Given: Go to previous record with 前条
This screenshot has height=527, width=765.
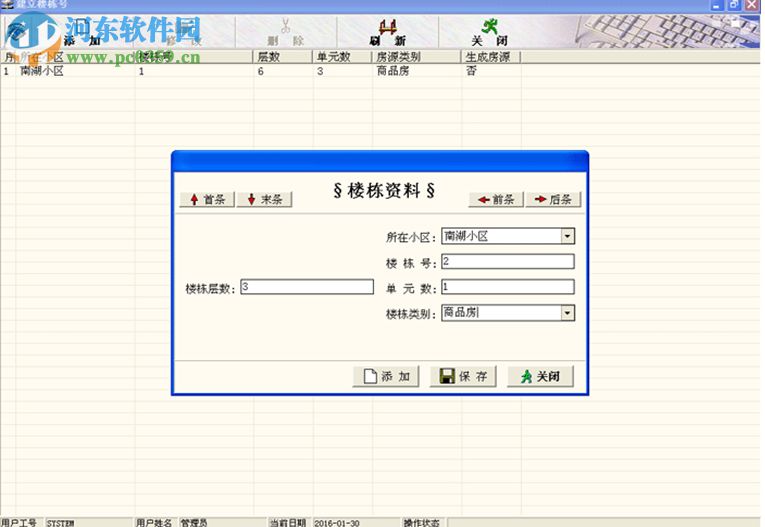Looking at the screenshot, I should tap(496, 199).
